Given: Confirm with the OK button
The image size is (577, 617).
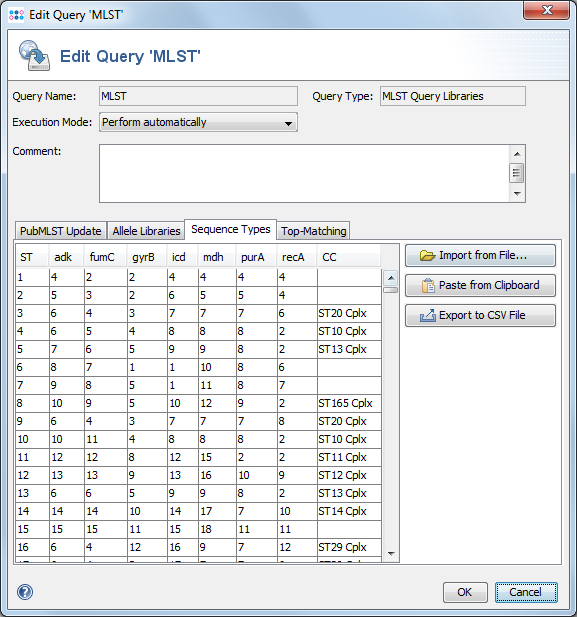Looking at the screenshot, I should coord(465,592).
